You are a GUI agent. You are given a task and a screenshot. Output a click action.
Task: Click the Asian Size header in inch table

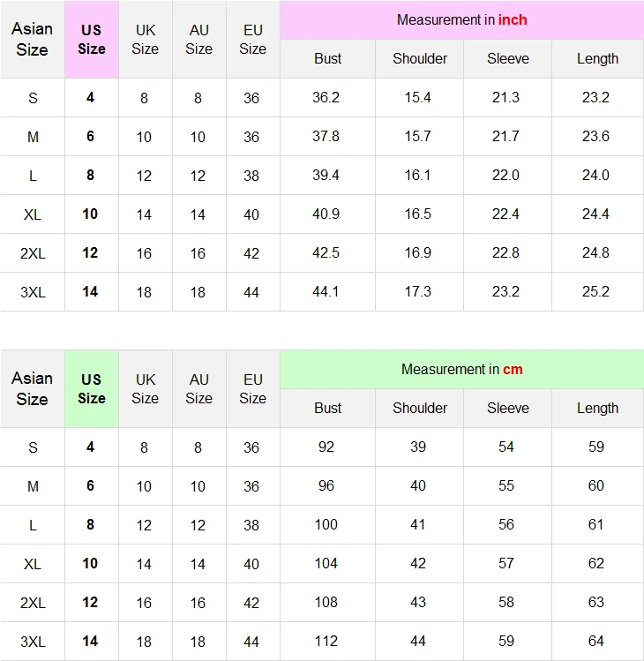tap(32, 39)
